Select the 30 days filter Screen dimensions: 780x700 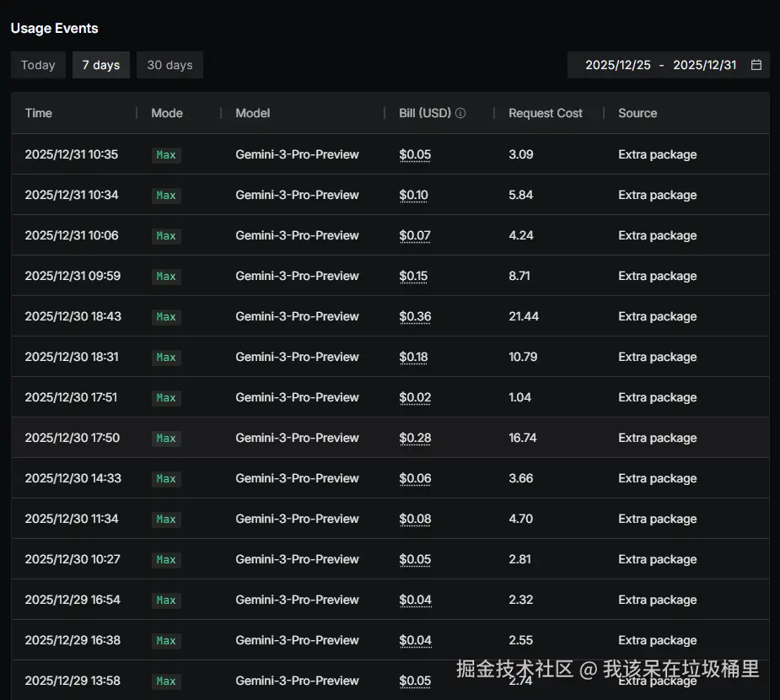(x=169, y=64)
